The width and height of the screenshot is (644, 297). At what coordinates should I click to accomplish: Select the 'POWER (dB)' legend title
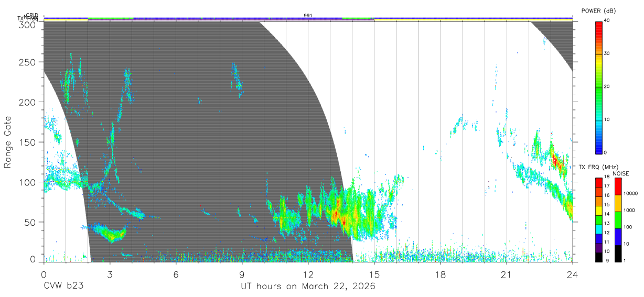(x=598, y=10)
